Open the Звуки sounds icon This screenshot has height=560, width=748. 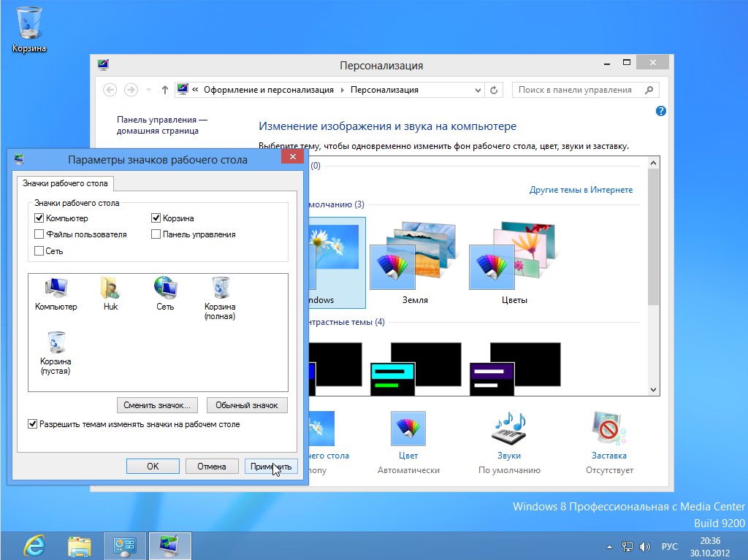coord(508,429)
